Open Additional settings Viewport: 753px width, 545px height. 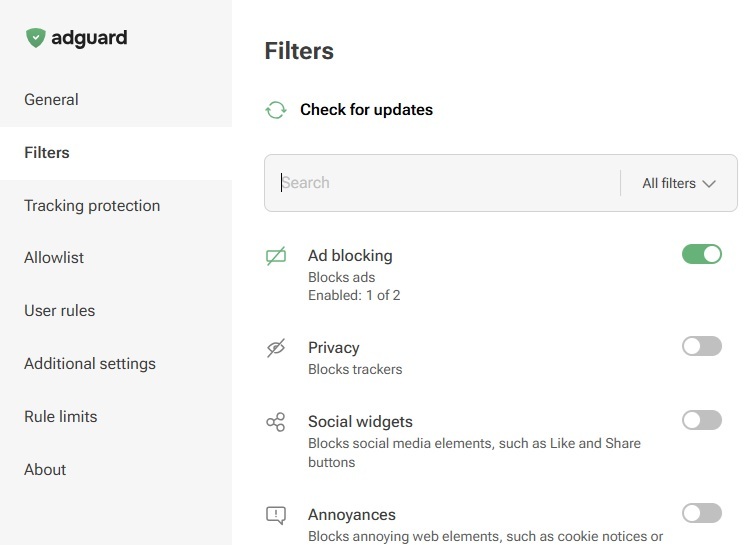pyautogui.click(x=116, y=363)
